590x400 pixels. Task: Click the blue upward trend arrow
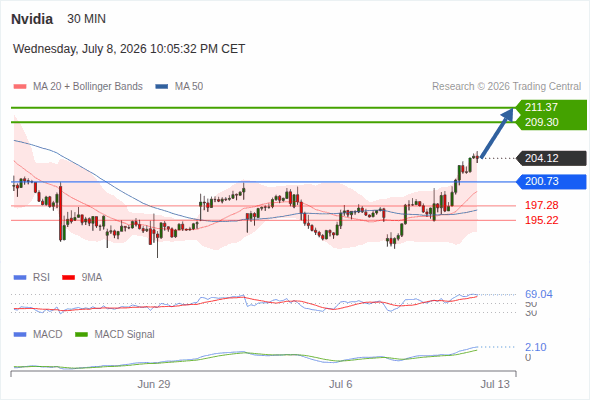[x=497, y=133]
